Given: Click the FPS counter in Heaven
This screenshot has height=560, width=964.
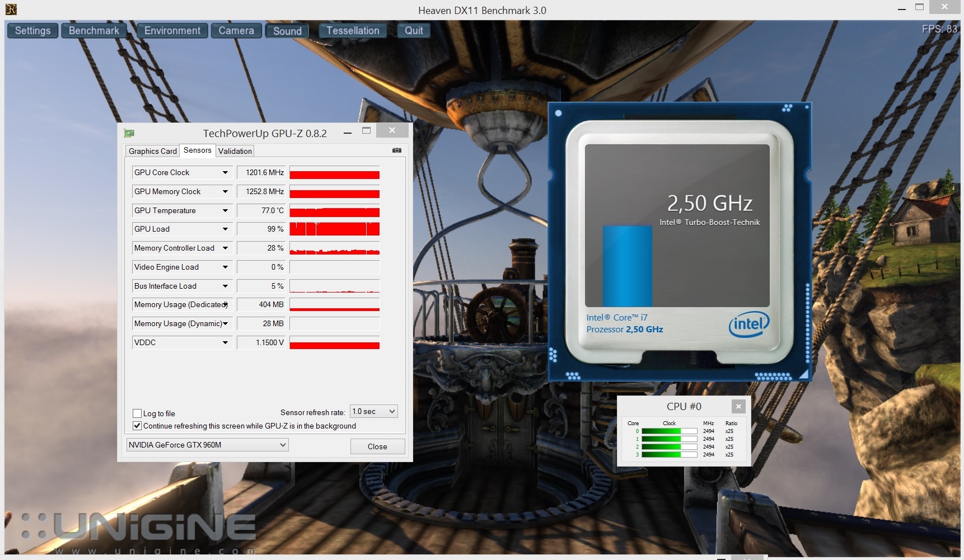Looking at the screenshot, I should (x=940, y=29).
